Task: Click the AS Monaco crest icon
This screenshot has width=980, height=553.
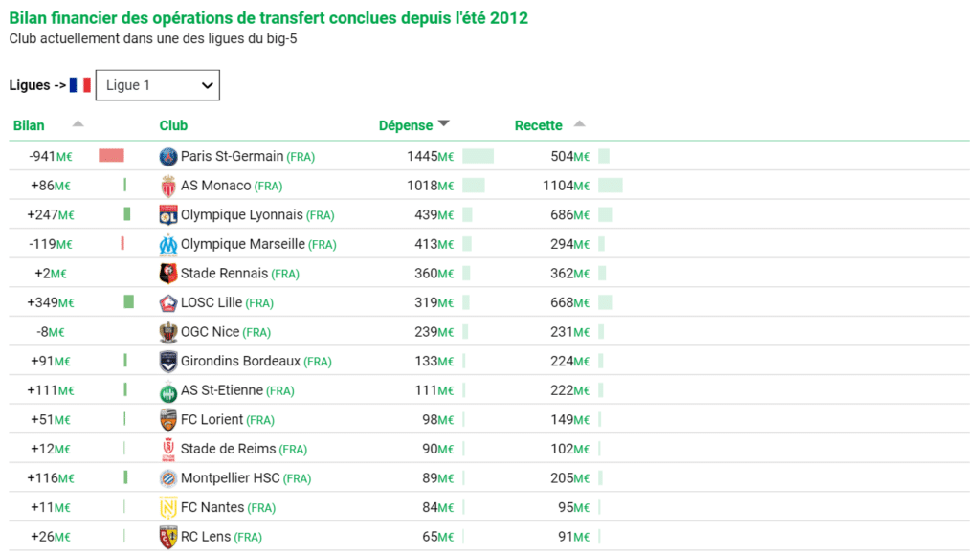Action: click(168, 186)
